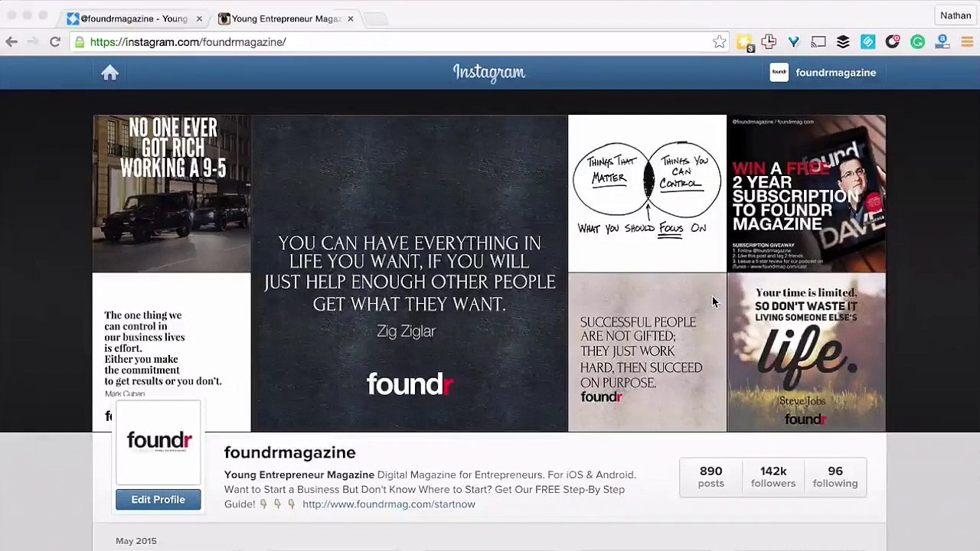Bookmark this page with star icon
The width and height of the screenshot is (980, 551).
(719, 42)
